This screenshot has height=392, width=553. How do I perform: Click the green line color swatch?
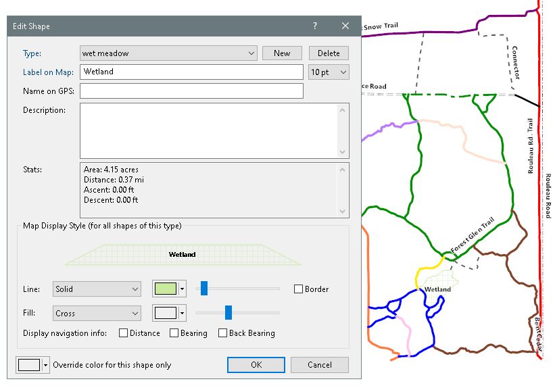[165, 289]
